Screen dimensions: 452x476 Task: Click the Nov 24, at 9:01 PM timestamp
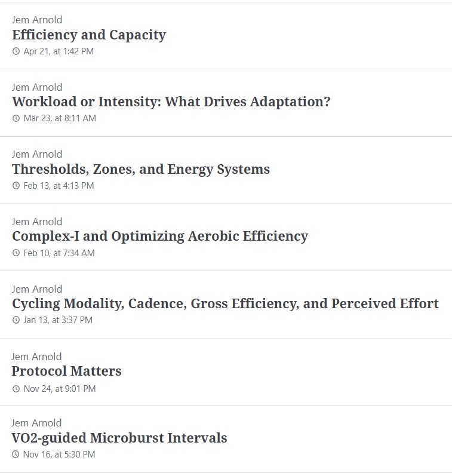coord(59,389)
